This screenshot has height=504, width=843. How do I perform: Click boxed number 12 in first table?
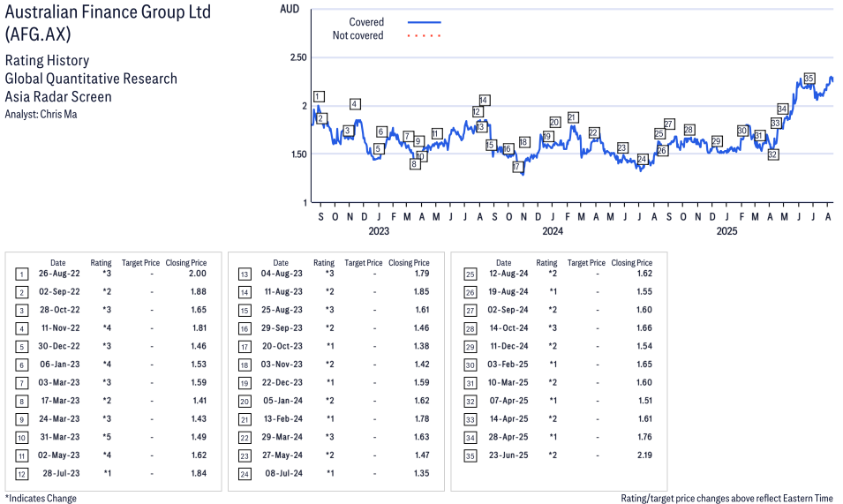pyautogui.click(x=21, y=474)
